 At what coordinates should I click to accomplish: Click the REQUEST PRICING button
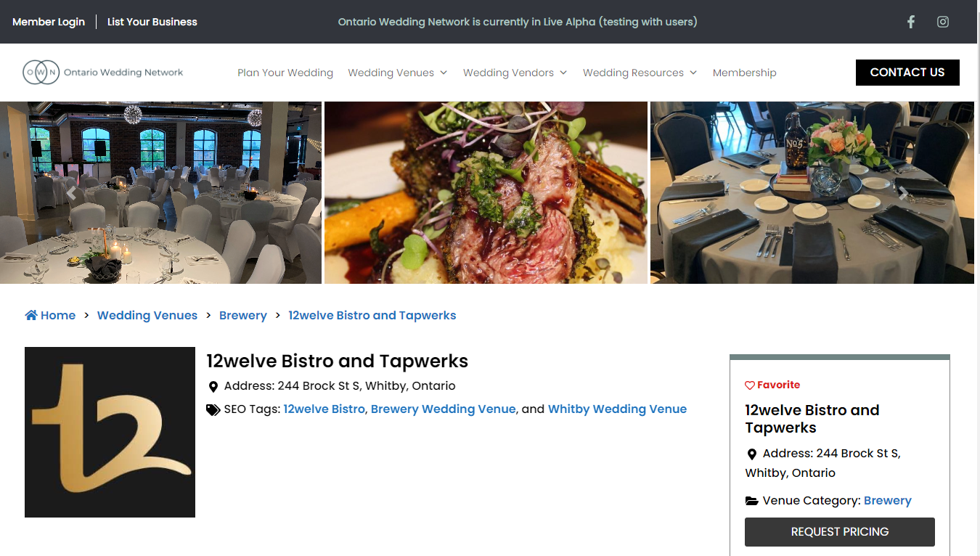tap(840, 532)
